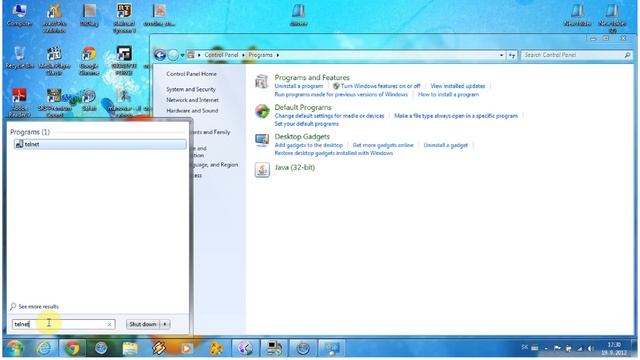
Task: Open recent pages dropdown next to forward
Action: [x=182, y=55]
